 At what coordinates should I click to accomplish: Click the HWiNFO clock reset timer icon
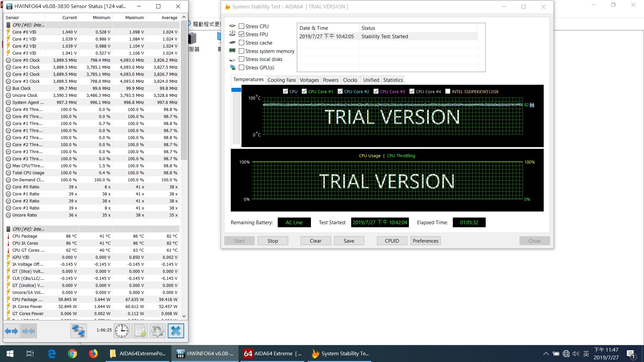click(x=122, y=331)
